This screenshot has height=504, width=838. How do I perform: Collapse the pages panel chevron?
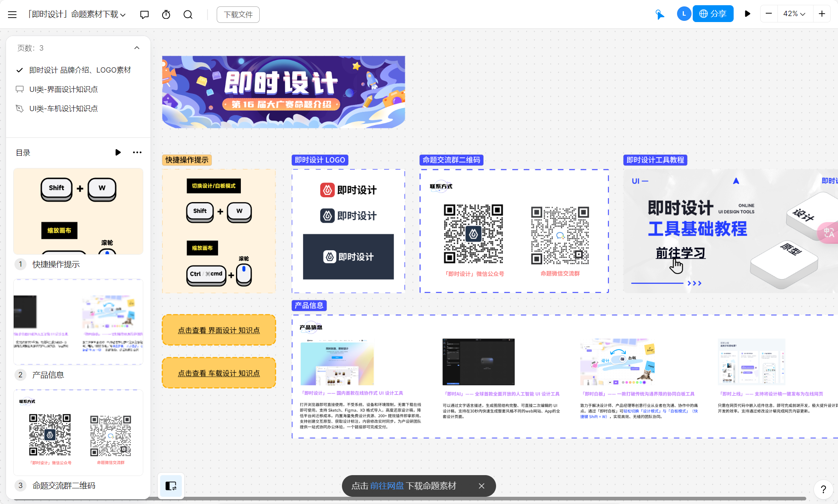pos(137,48)
